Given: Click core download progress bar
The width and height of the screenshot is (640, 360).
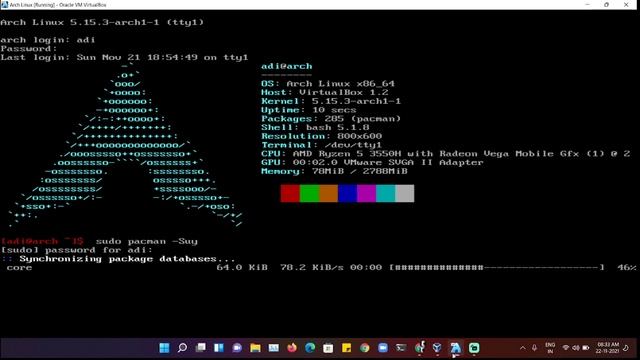Looking at the screenshot, I should 497,268.
